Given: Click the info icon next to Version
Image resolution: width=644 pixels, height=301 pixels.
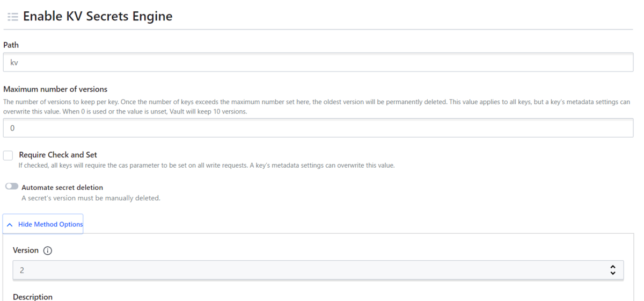Looking at the screenshot, I should click(48, 251).
